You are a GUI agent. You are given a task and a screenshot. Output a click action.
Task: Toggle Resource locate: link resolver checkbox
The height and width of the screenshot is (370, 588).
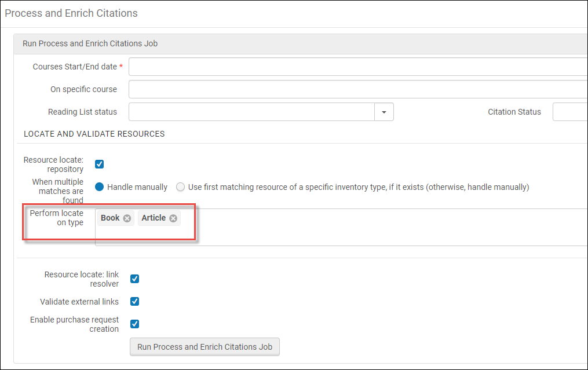tap(134, 279)
